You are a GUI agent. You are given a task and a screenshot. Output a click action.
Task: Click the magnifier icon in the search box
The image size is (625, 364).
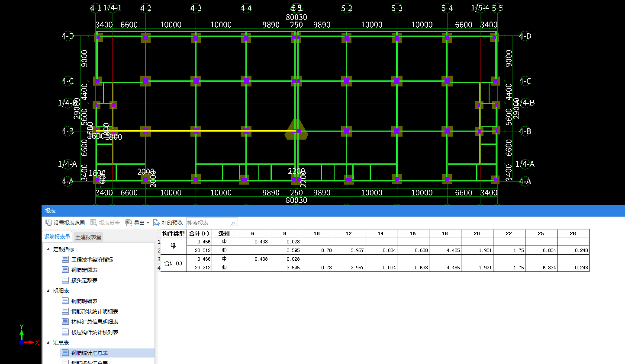pos(233,223)
